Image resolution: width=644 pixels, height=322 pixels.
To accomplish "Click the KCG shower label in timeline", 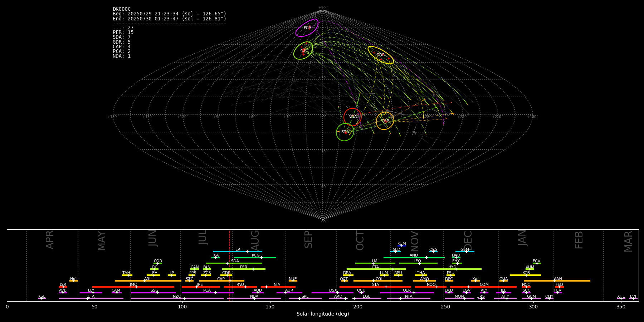I will pyautogui.click(x=256, y=255).
